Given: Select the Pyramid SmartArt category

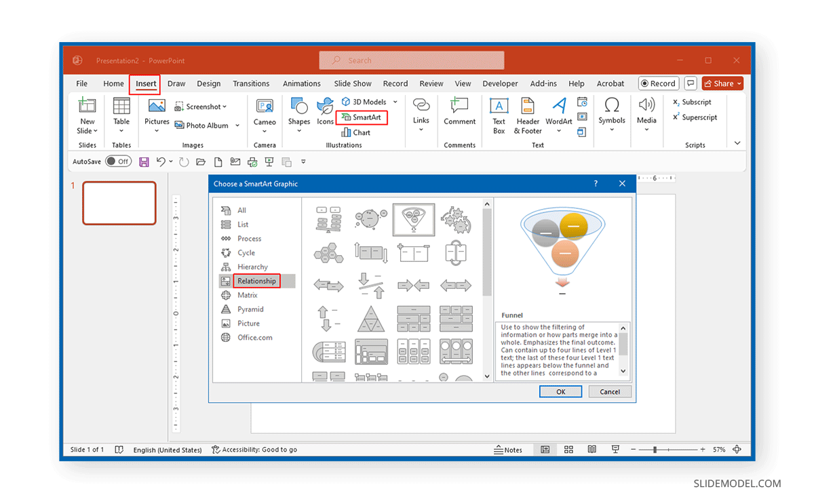Looking at the screenshot, I should [x=250, y=309].
